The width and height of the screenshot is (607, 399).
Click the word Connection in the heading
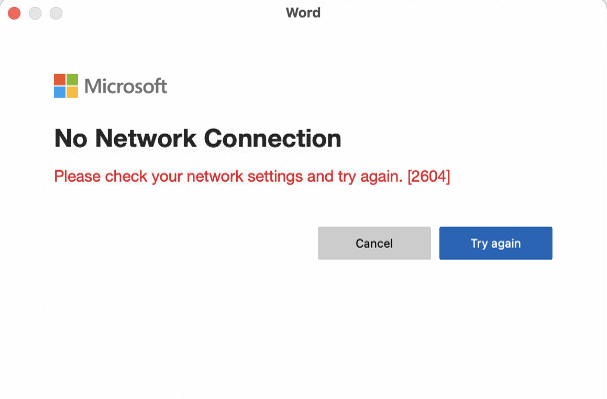(273, 139)
